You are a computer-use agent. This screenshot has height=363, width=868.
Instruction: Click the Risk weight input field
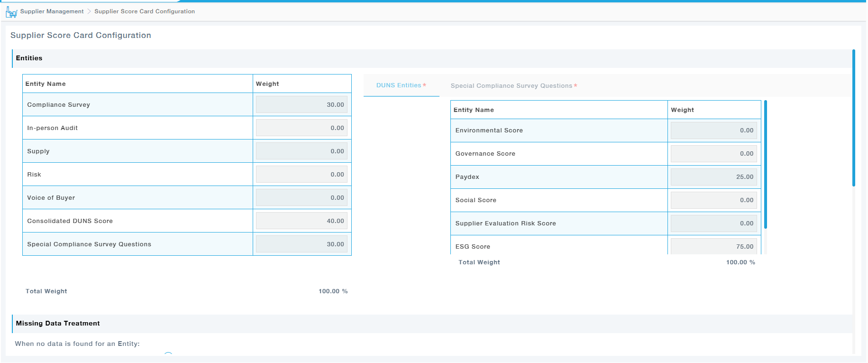point(302,175)
